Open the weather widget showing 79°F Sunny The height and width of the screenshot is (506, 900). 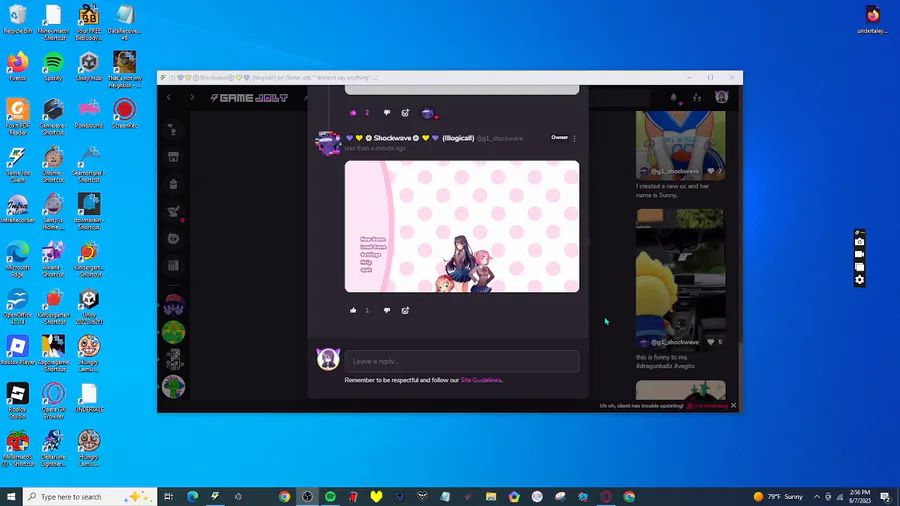pyautogui.click(x=778, y=497)
